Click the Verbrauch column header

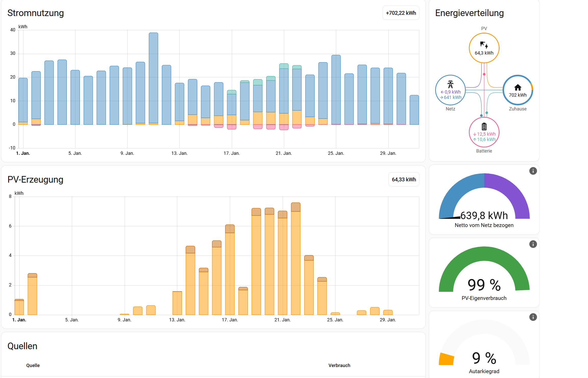click(x=339, y=365)
